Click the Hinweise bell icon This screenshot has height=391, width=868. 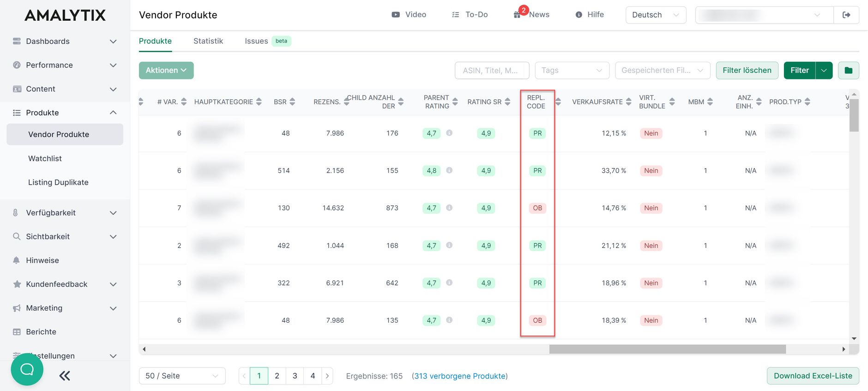[x=17, y=260]
